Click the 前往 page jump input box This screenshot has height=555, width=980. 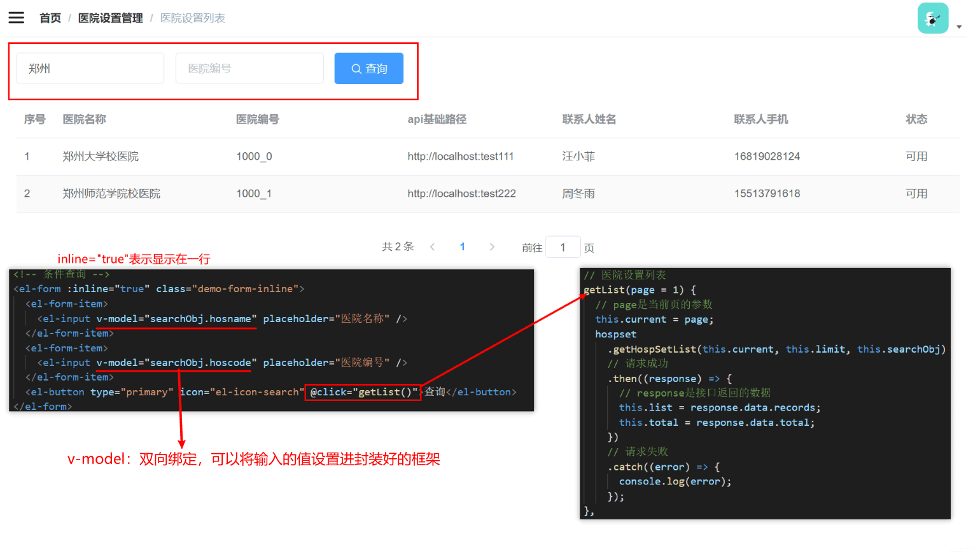pos(563,247)
